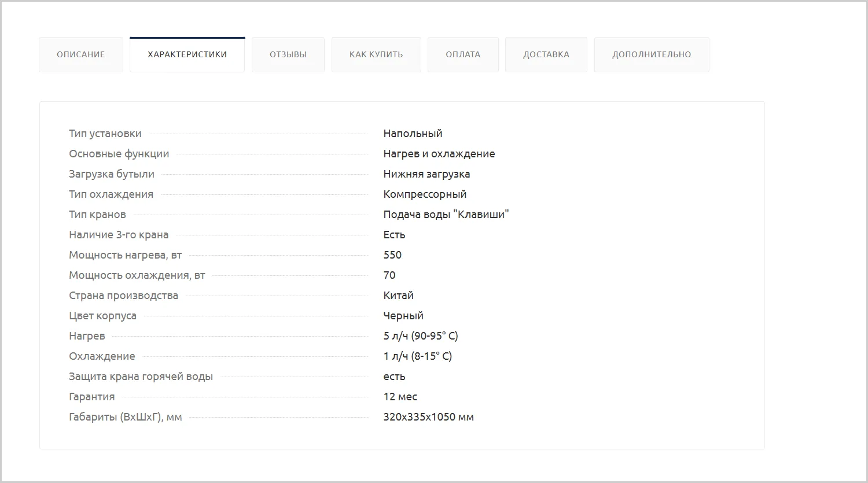
Task: Click the value 1 л/ч (8-15° C)
Action: (418, 356)
